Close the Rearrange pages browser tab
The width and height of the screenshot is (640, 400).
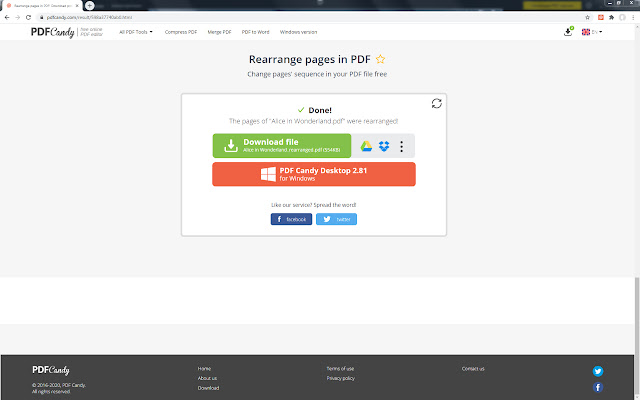(x=77, y=6)
